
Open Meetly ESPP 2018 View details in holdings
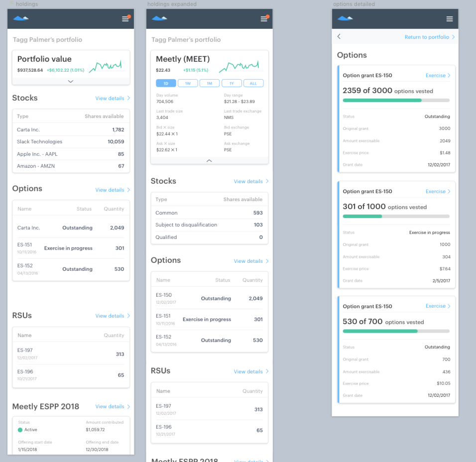(113, 406)
